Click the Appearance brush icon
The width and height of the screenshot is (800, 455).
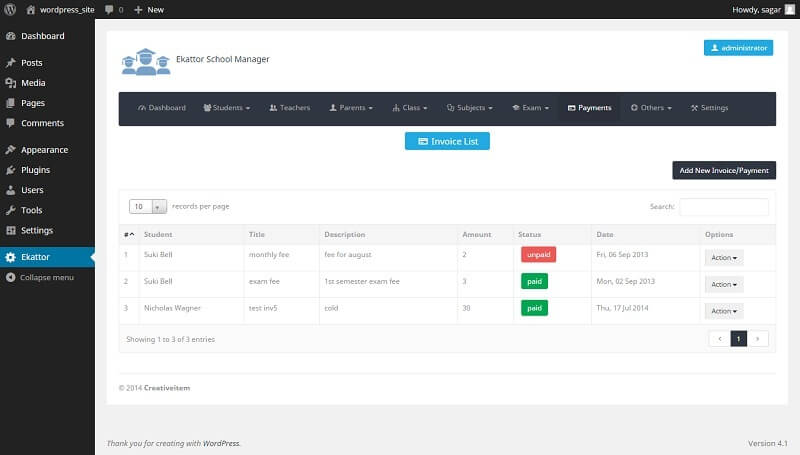coord(11,149)
